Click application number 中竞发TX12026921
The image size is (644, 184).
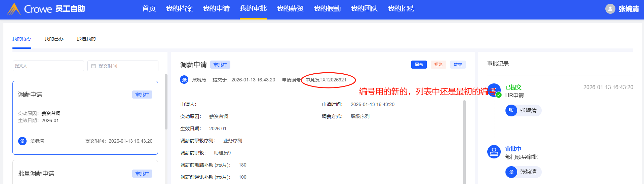tap(326, 80)
